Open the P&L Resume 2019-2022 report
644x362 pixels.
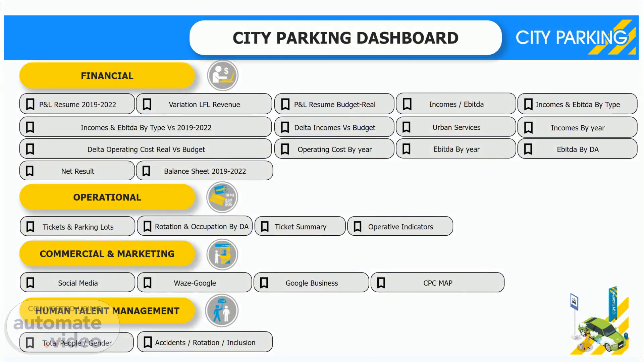[77, 104]
